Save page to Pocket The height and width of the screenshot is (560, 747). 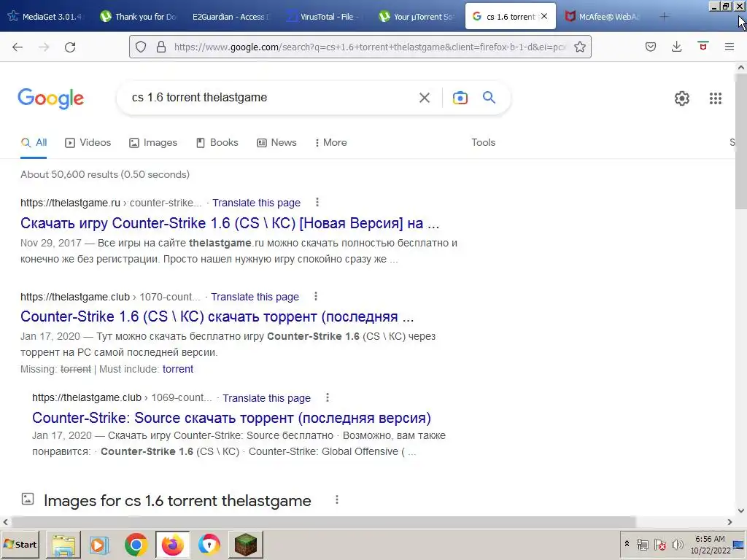651,47
